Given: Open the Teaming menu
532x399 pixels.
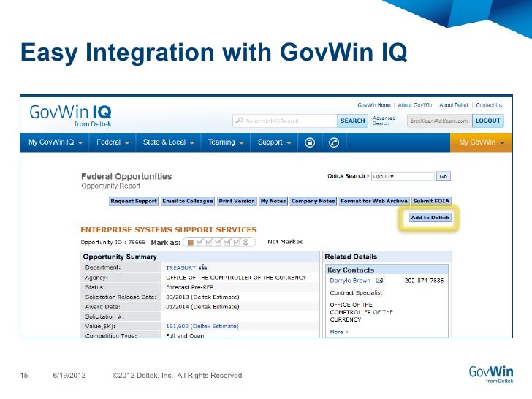Looking at the screenshot, I should point(226,142).
